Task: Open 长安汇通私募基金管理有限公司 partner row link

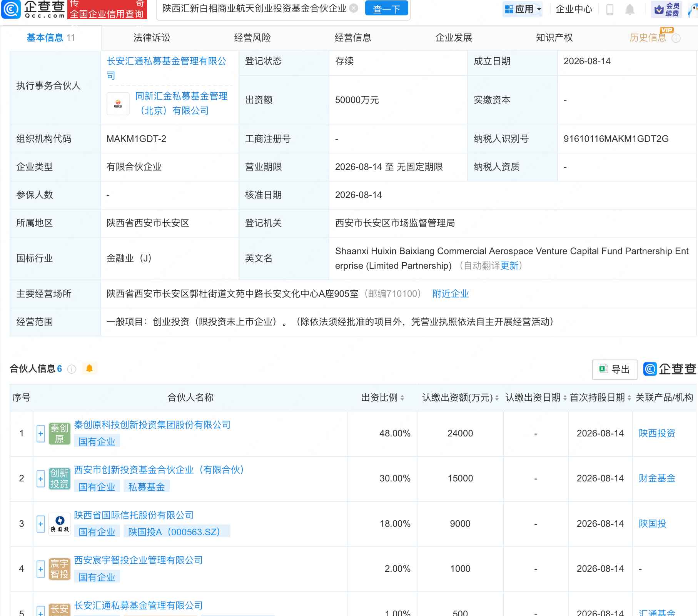Action: click(138, 606)
